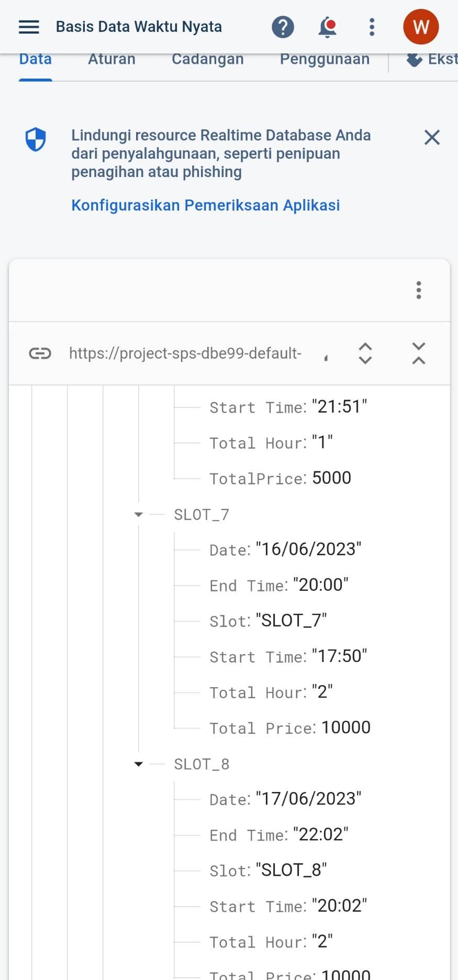This screenshot has height=980, width=458.
Task: Open the notifications bell
Action: (x=327, y=27)
